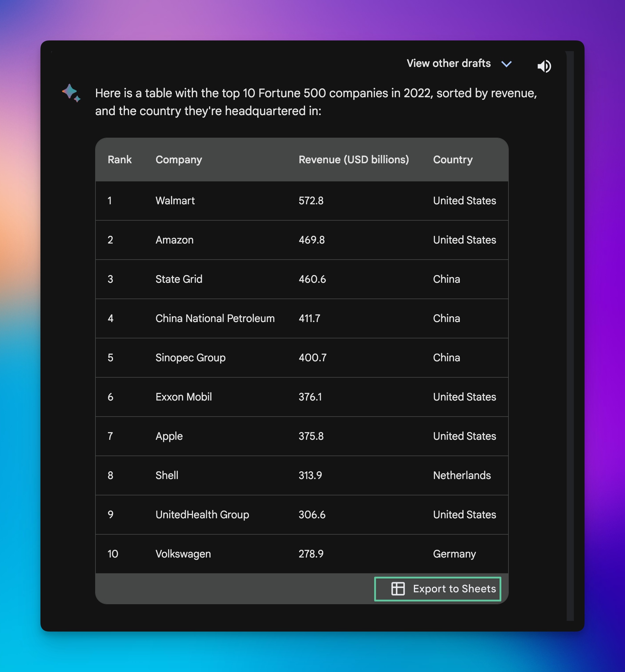The width and height of the screenshot is (625, 672).
Task: Select the Volkswagen cell
Action: [183, 554]
